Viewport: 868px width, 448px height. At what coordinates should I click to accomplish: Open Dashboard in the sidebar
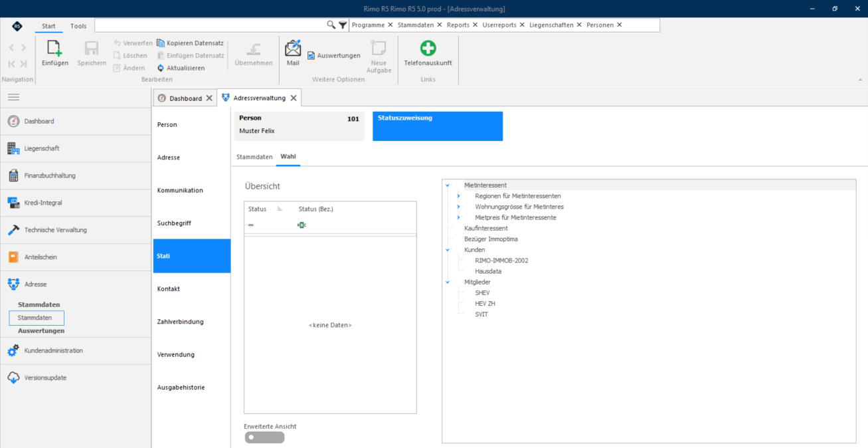tap(76, 121)
